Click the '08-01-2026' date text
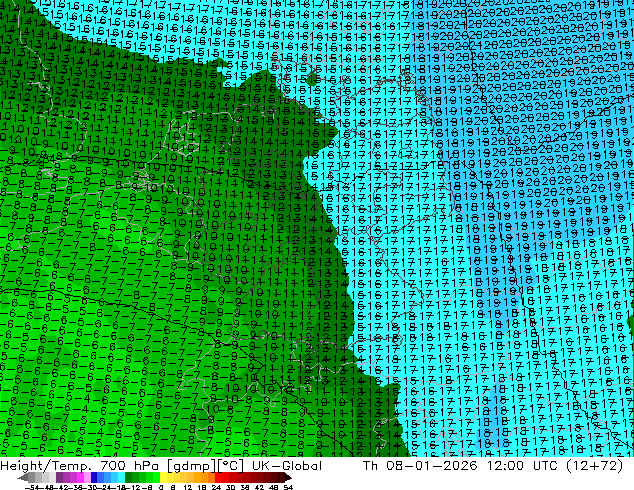The image size is (634, 490). pos(431,466)
